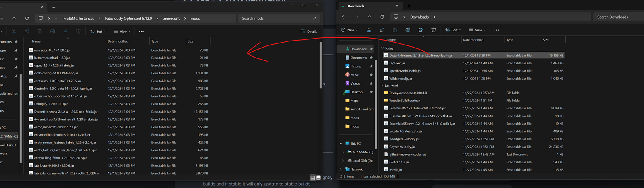Collapse This PC in Downloads sidebar

coord(341,143)
